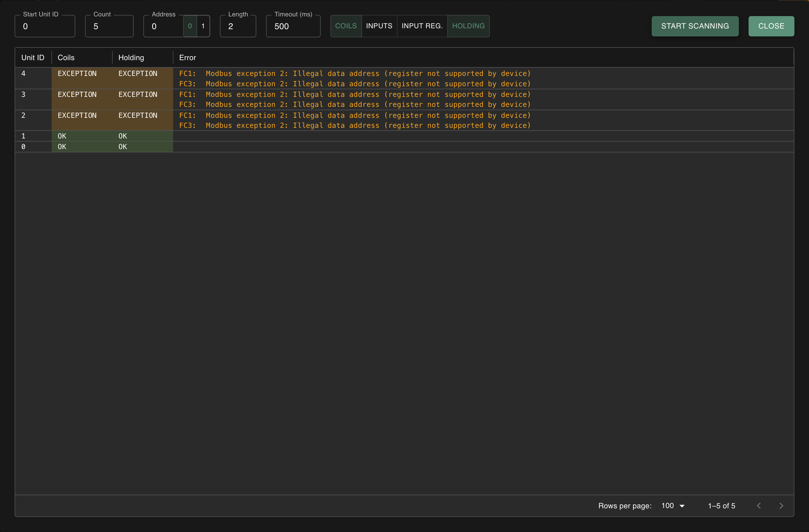Select Unit ID 1 cell
This screenshot has height=532, width=809.
tap(33, 136)
